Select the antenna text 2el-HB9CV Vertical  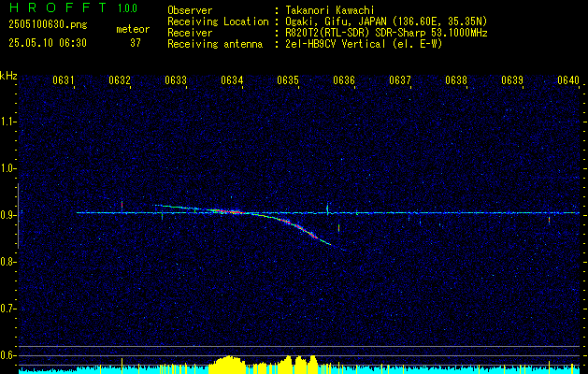(336, 44)
